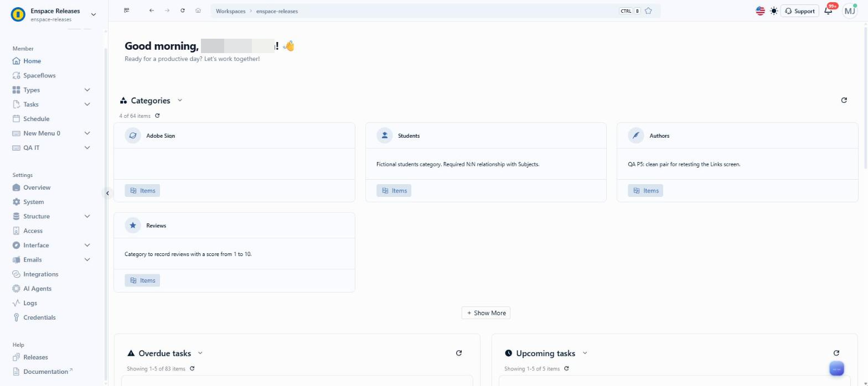The height and width of the screenshot is (386, 868).
Task: Click the Authors category feather icon
Action: [x=636, y=135]
